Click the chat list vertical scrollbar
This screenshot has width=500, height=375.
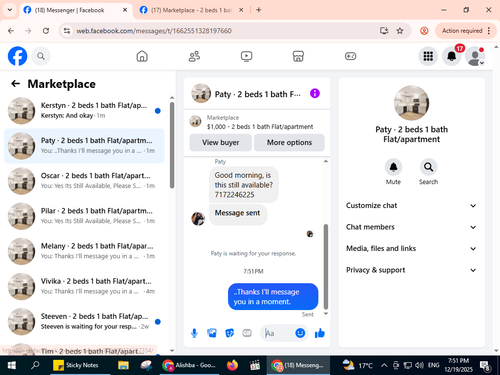[172, 145]
